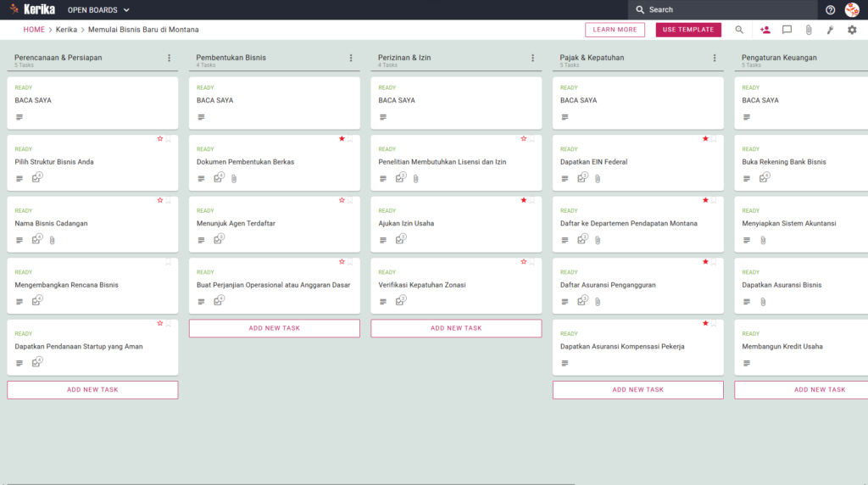The image size is (868, 485).
Task: Open Pembentukan Bisnis column options menu
Action: 351,58
